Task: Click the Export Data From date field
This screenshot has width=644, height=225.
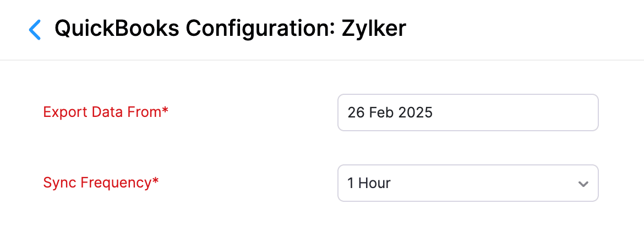Action: [x=467, y=113]
